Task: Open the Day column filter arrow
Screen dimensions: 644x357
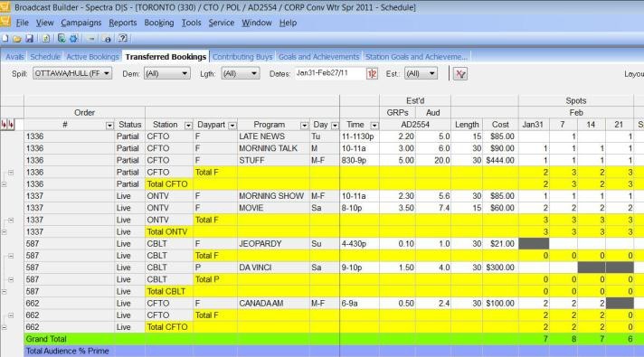Action: (x=335, y=125)
